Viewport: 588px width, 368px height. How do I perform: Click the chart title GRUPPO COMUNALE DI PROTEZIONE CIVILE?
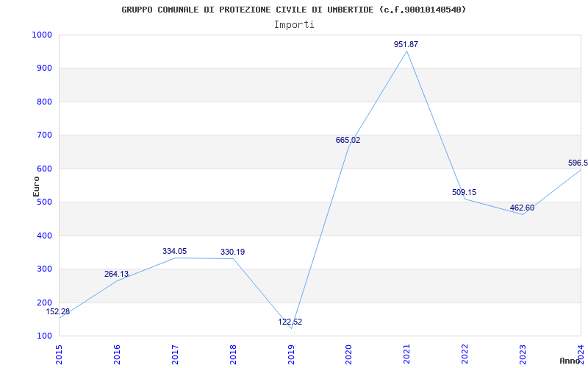(293, 10)
